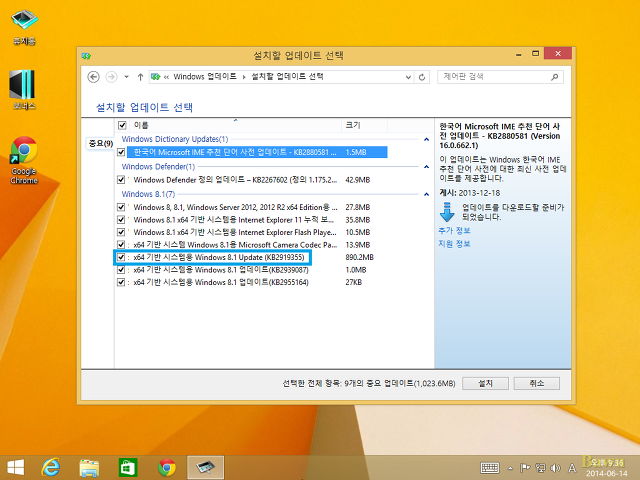
Task: Maximize the update selection window
Action: tap(536, 54)
